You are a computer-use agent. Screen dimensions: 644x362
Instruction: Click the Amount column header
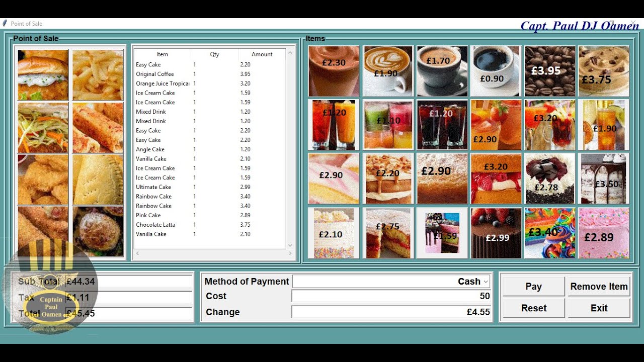(262, 54)
